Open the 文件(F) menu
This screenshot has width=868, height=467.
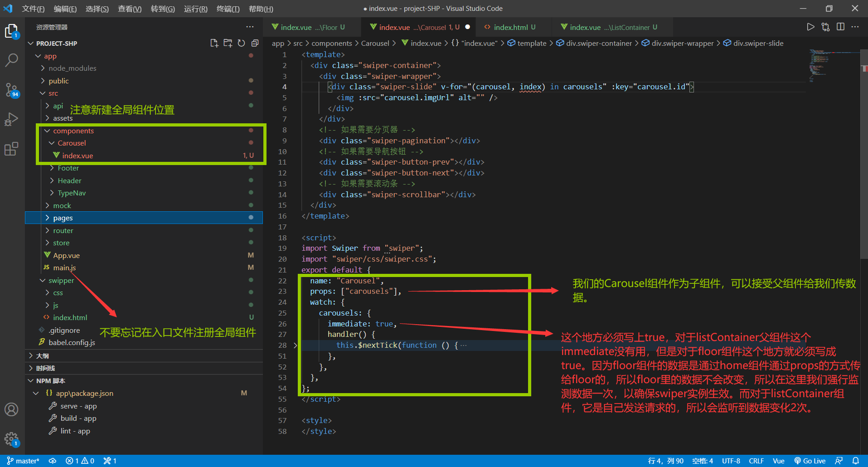click(33, 9)
